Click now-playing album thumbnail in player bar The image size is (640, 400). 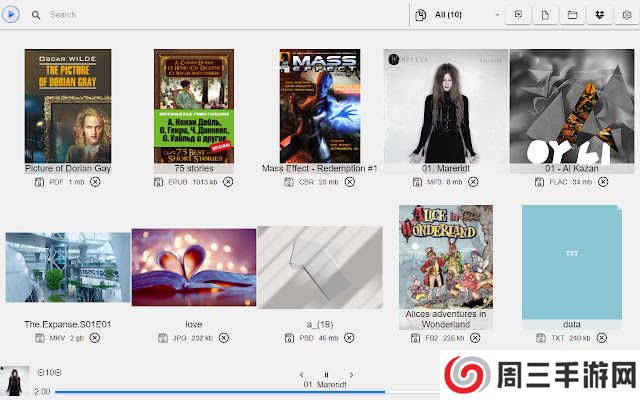[15, 381]
